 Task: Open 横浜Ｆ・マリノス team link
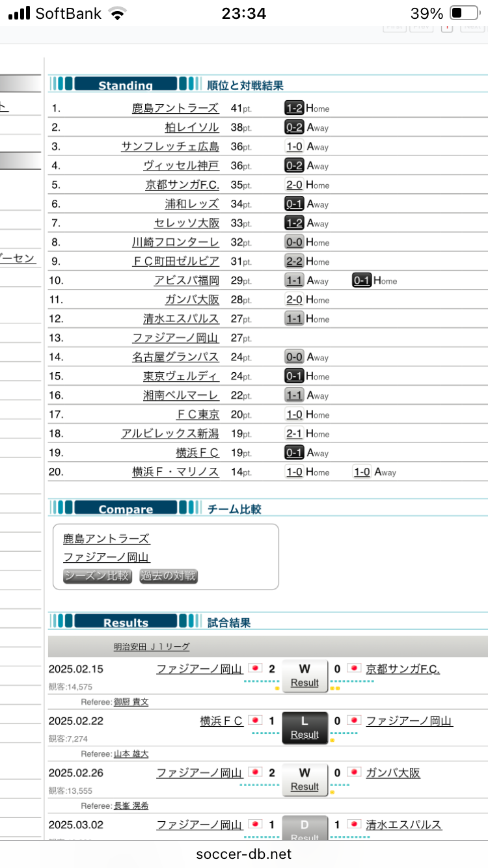click(x=175, y=473)
